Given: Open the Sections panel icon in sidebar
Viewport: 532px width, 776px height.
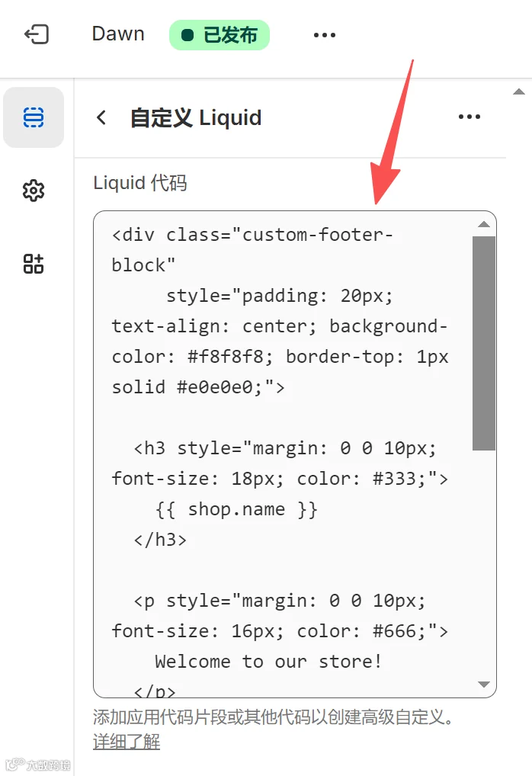Looking at the screenshot, I should click(34, 117).
